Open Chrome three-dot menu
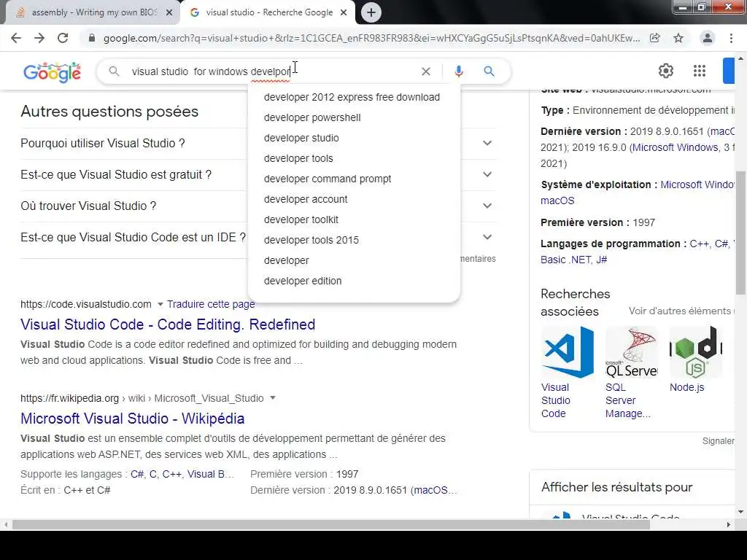Image resolution: width=747 pixels, height=560 pixels. [x=731, y=38]
